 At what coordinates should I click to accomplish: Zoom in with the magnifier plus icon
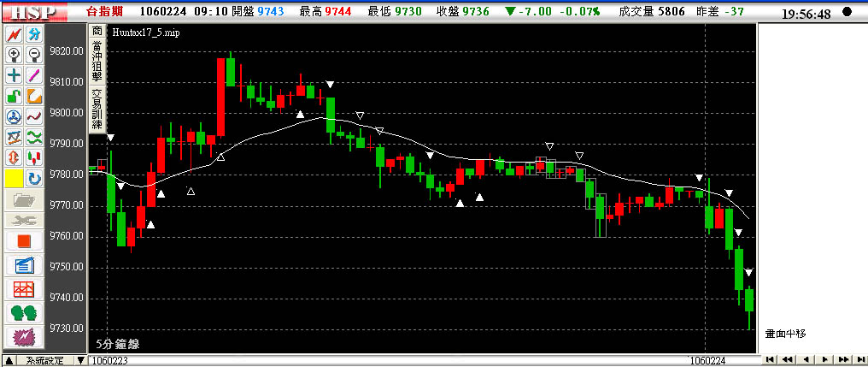tap(15, 55)
